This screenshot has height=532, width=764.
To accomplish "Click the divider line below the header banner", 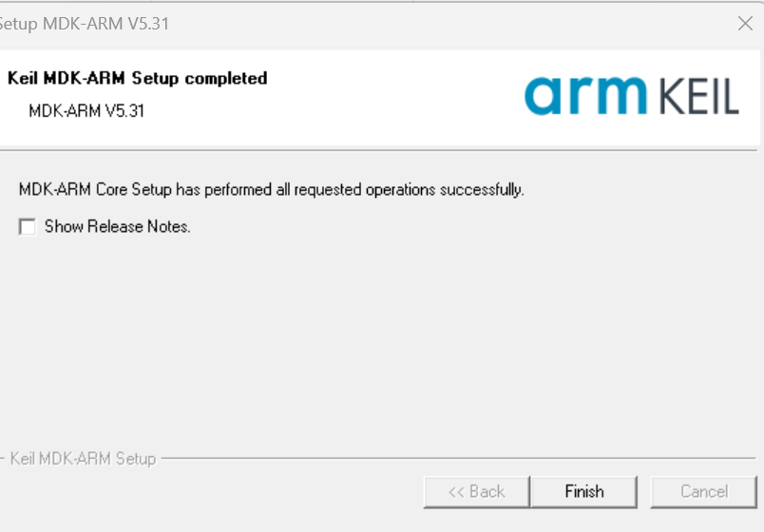I will click(380, 150).
